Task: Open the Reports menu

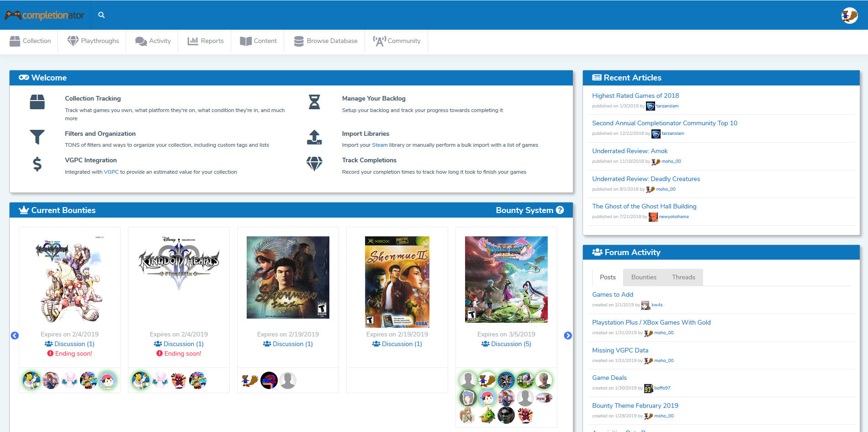Action: click(206, 41)
